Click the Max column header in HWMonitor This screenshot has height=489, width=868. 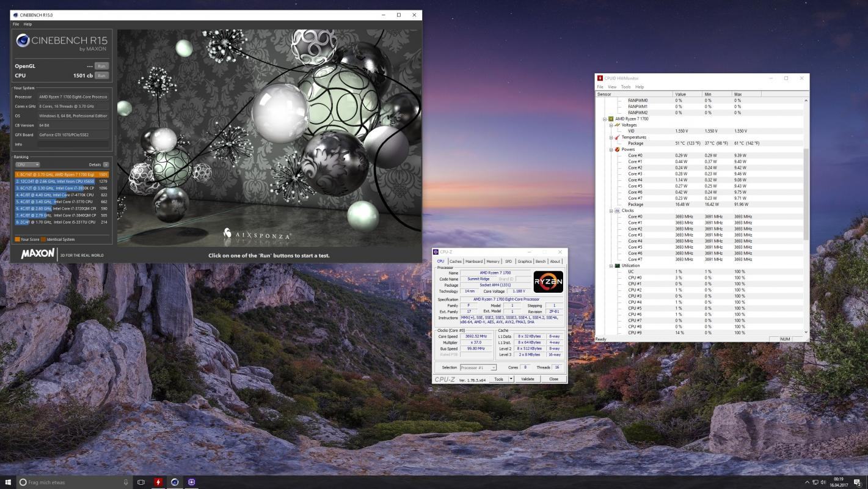(746, 94)
